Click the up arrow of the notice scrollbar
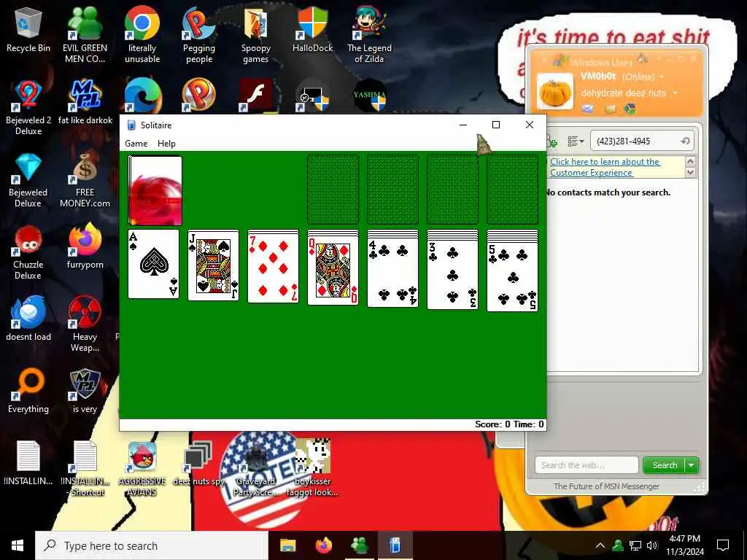The height and width of the screenshot is (560, 747). click(690, 161)
